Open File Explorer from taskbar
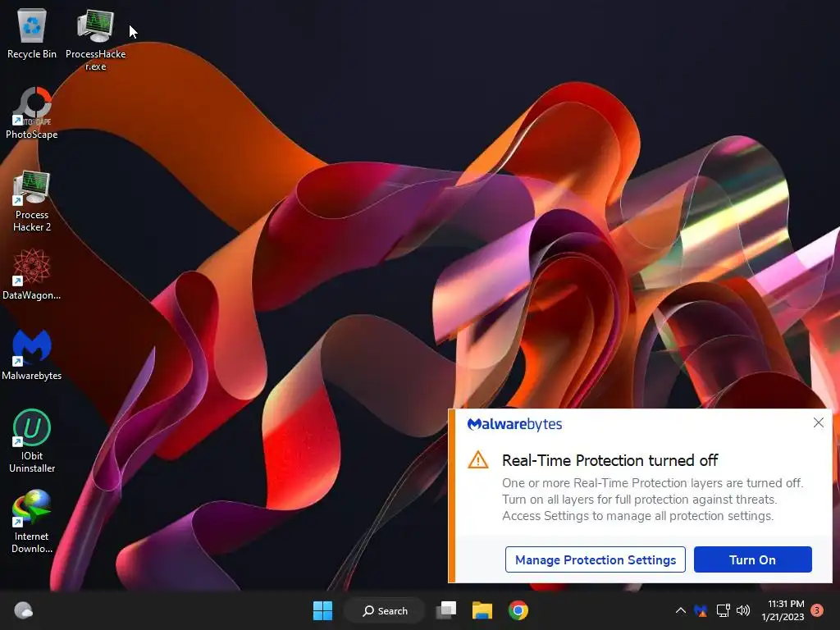This screenshot has width=840, height=630. coord(482,610)
